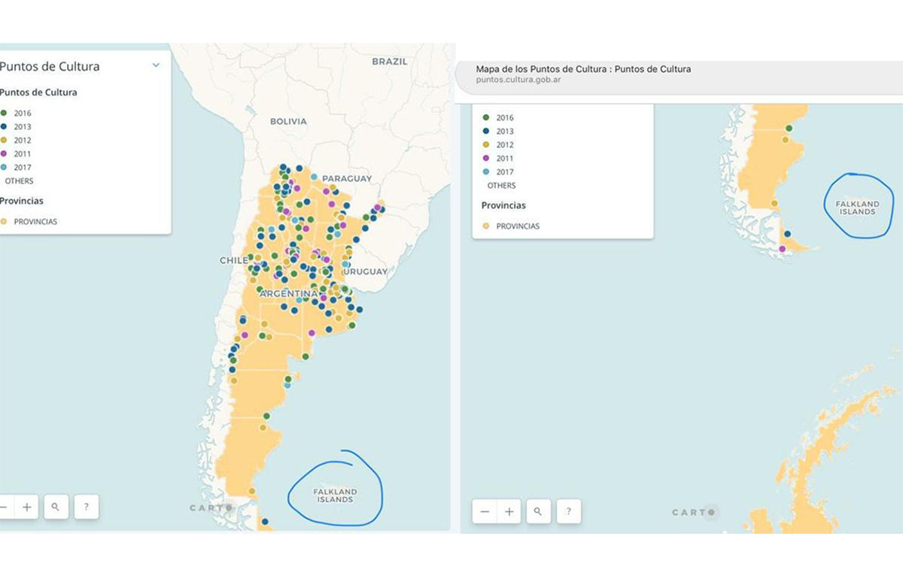903x588 pixels.
Task: Click the Falkland Islands label on left map
Action: pos(336,496)
